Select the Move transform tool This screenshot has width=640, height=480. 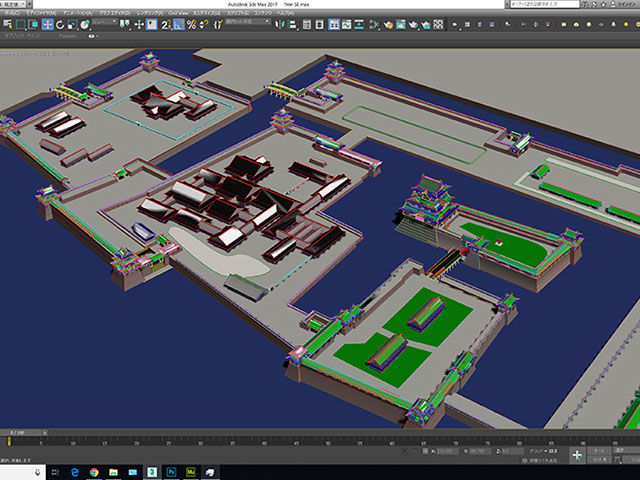[x=47, y=24]
